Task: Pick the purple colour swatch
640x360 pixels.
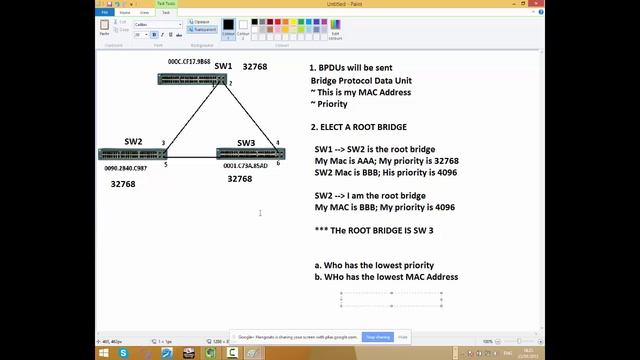Action: (x=324, y=22)
